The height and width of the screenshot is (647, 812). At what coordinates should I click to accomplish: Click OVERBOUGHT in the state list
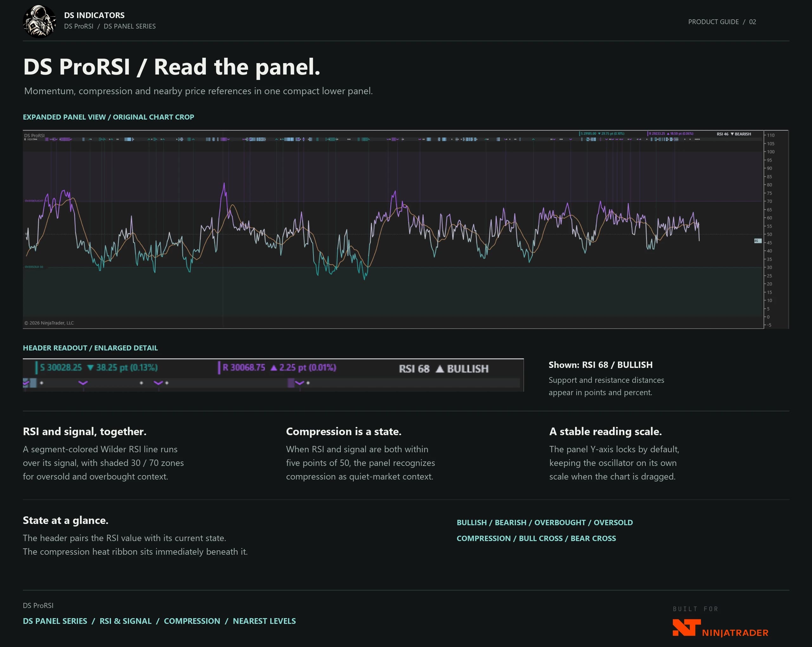[560, 523]
